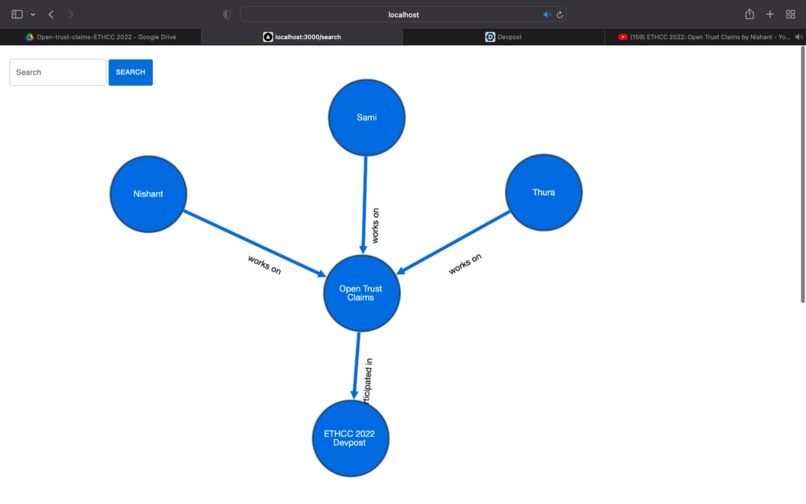
Task: Select the Thura node
Action: pyautogui.click(x=543, y=192)
